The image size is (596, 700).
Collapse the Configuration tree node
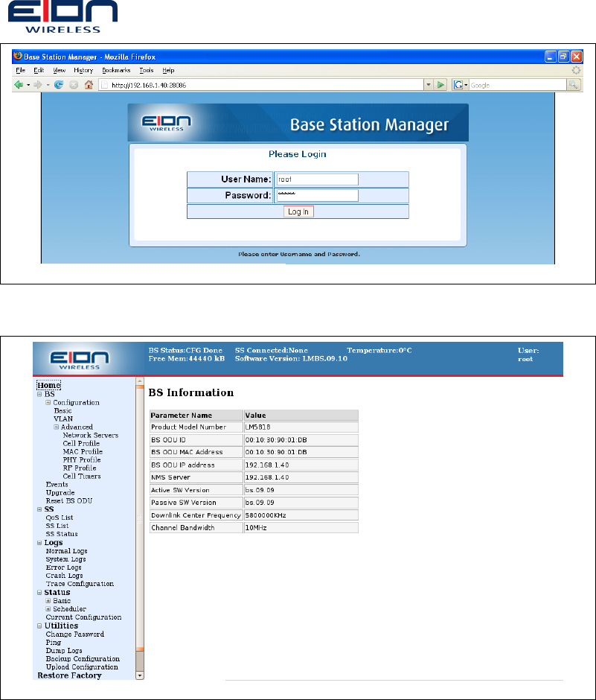(48, 402)
